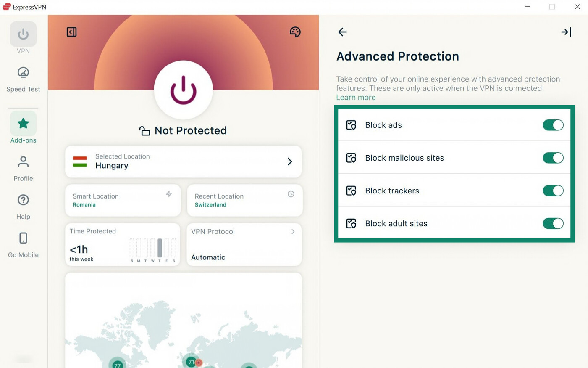Open the Go Mobile phone item
Viewport: 588px width, 368px height.
pyautogui.click(x=23, y=245)
